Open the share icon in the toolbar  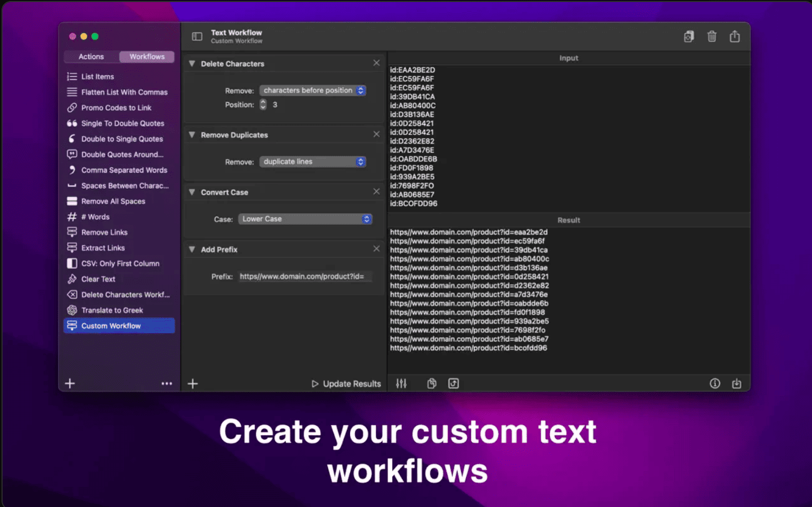coord(735,36)
